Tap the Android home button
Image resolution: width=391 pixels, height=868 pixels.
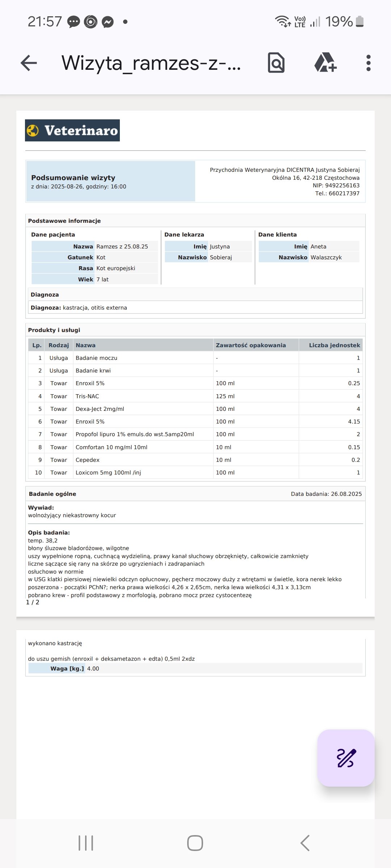(x=195, y=843)
